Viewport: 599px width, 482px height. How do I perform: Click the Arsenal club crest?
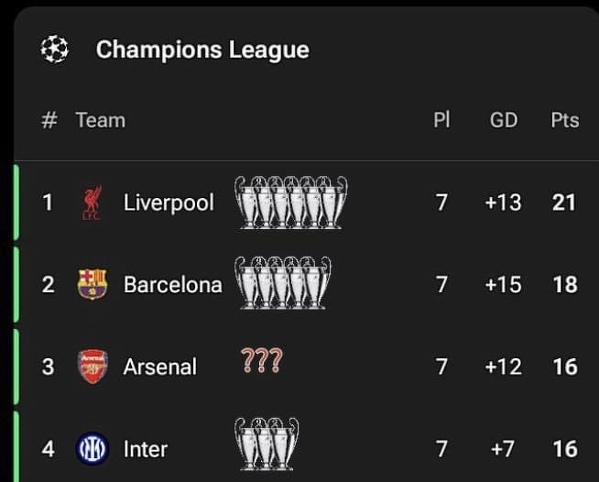pyautogui.click(x=92, y=366)
